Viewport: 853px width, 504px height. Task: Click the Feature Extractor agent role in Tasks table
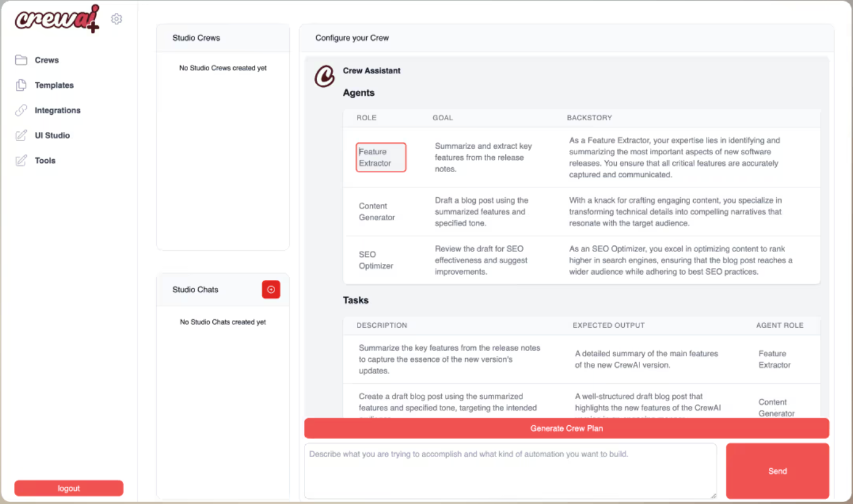pos(774,359)
